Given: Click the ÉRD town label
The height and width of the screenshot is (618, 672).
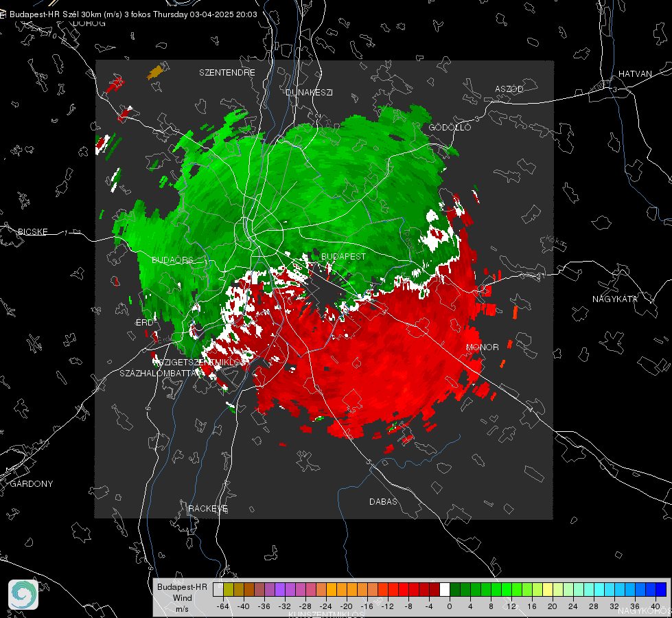Looking at the screenshot, I should click(x=144, y=323).
